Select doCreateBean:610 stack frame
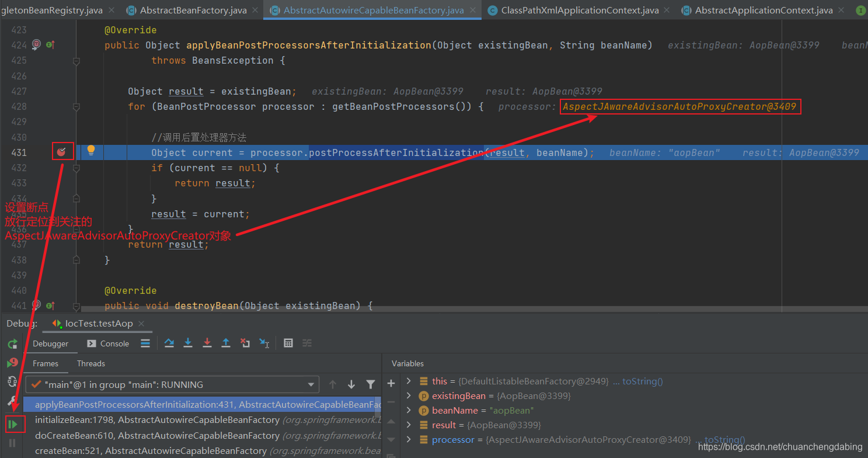Image resolution: width=868 pixels, height=458 pixels. [x=202, y=436]
